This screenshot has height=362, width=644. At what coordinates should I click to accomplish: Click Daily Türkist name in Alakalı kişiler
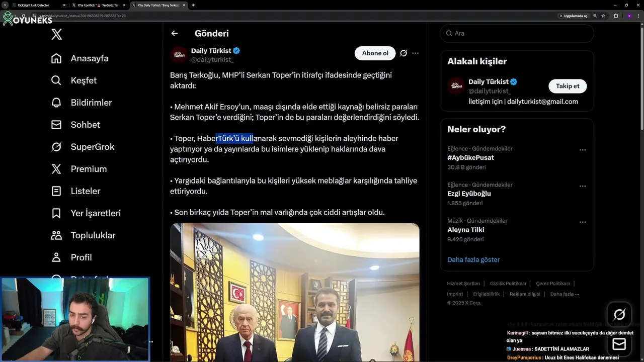(489, 81)
